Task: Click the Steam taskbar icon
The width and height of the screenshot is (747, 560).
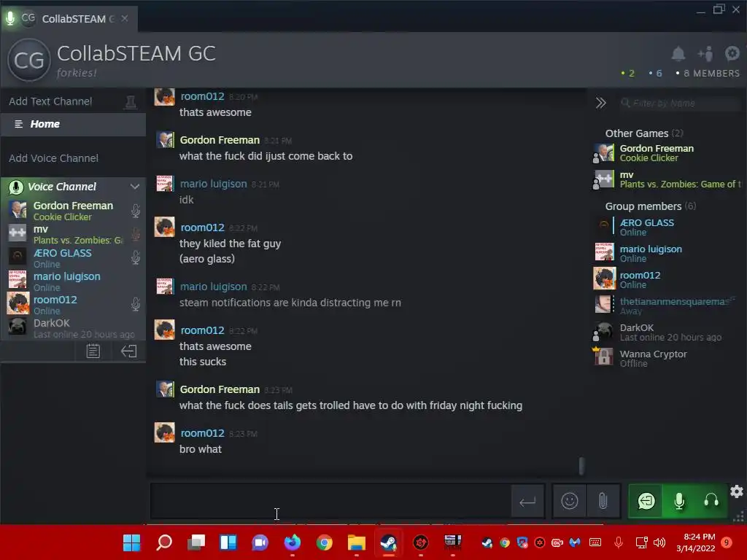Action: click(389, 542)
